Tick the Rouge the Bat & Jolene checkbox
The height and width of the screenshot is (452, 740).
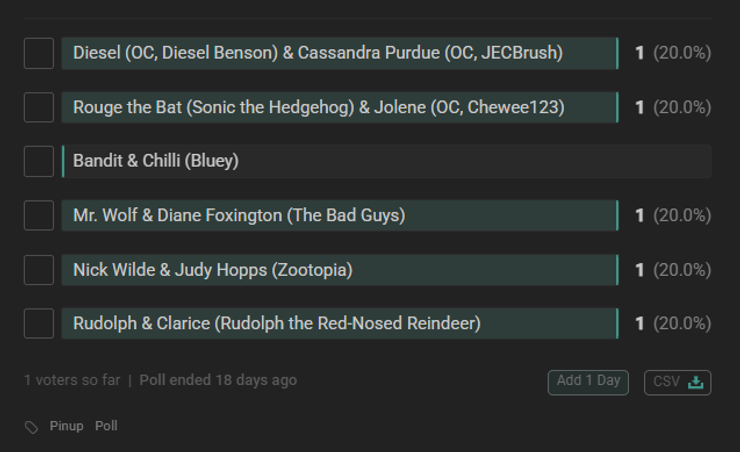pyautogui.click(x=39, y=107)
